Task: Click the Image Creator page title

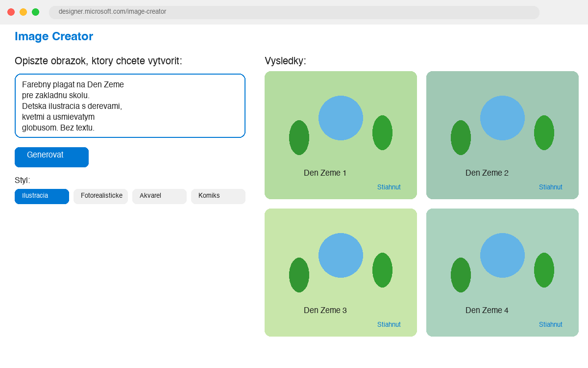Action: 54,36
